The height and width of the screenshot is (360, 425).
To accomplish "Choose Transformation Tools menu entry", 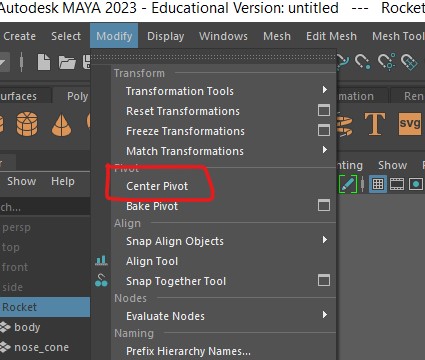I will tap(180, 91).
